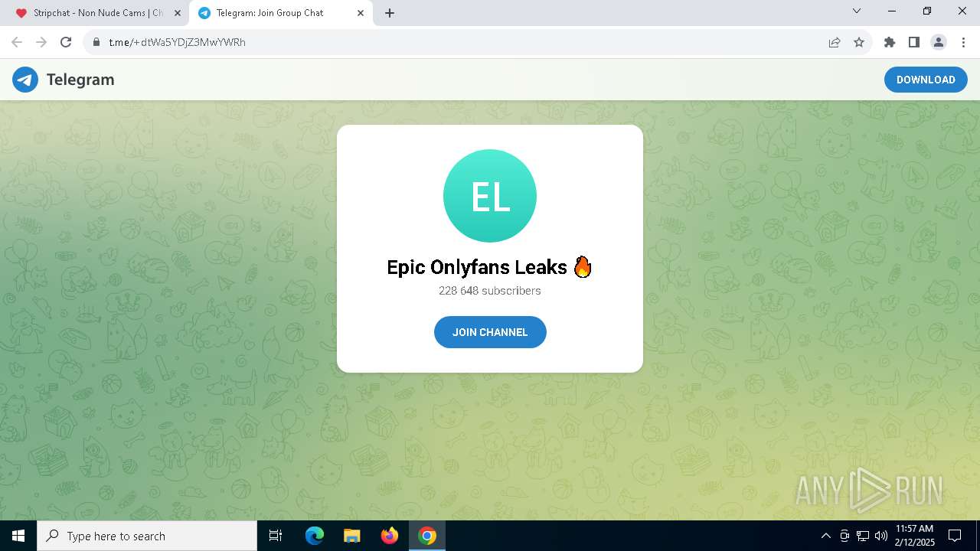
Task: Bookmark this page with the star icon
Action: click(859, 42)
